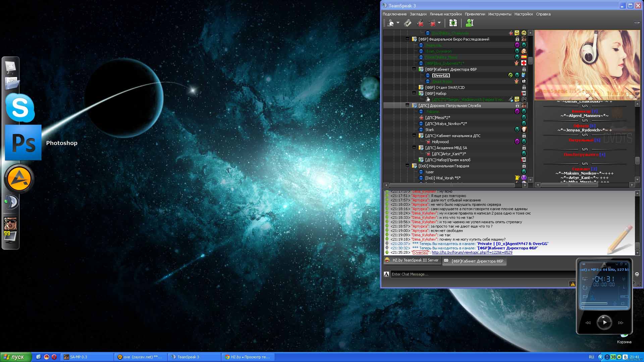
Task: Skip to next track in AIMP player
Action: pos(621,323)
